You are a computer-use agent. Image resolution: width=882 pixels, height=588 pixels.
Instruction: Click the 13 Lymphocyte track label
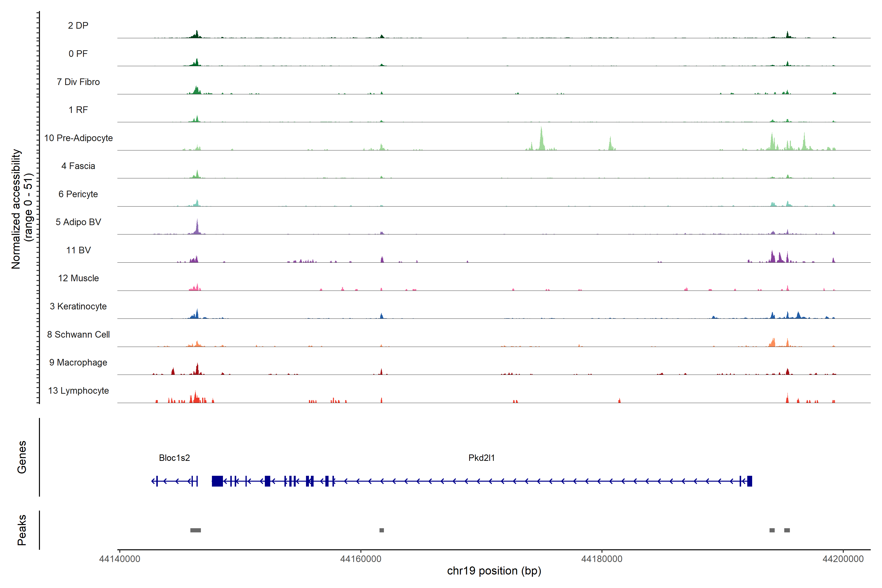coord(78,391)
